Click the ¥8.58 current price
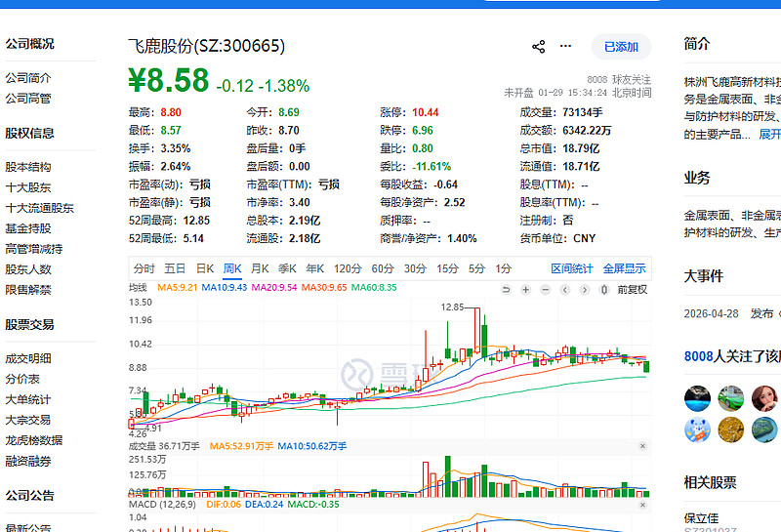The height and width of the screenshot is (532, 781). pyautogui.click(x=169, y=80)
